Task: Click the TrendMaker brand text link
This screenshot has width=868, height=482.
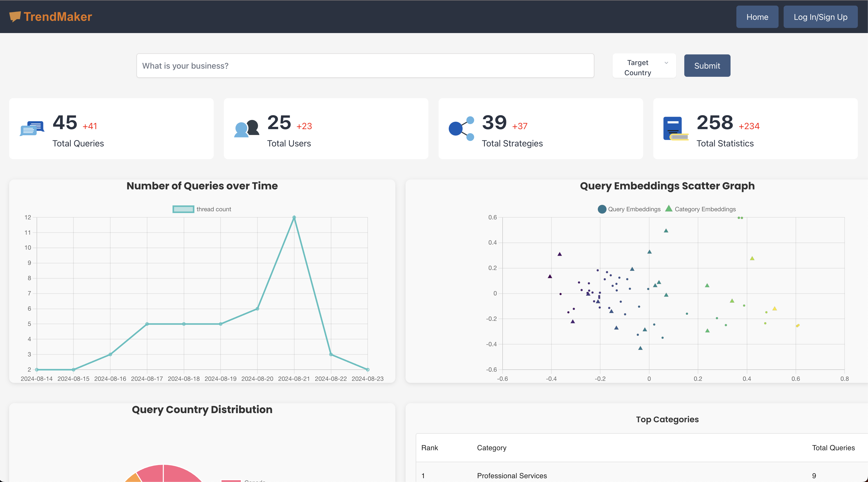Action: (x=58, y=17)
